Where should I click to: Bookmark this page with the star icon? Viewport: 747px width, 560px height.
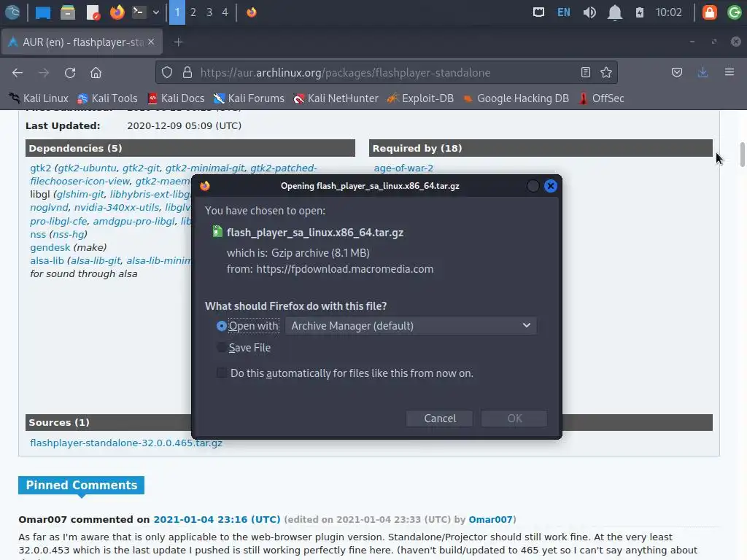coord(606,72)
